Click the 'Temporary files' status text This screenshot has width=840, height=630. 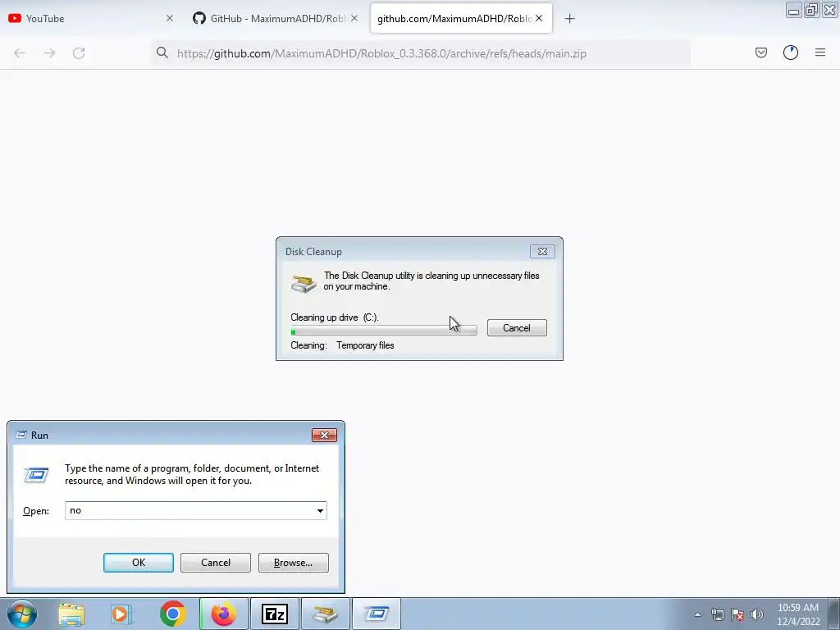tap(365, 345)
